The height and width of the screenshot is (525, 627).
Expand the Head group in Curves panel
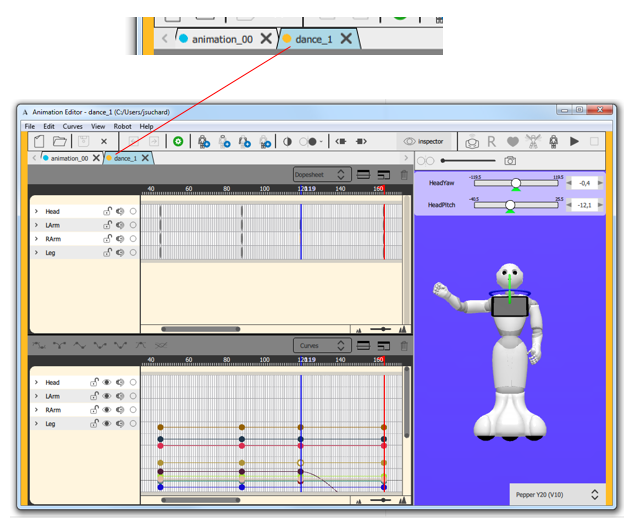[36, 382]
